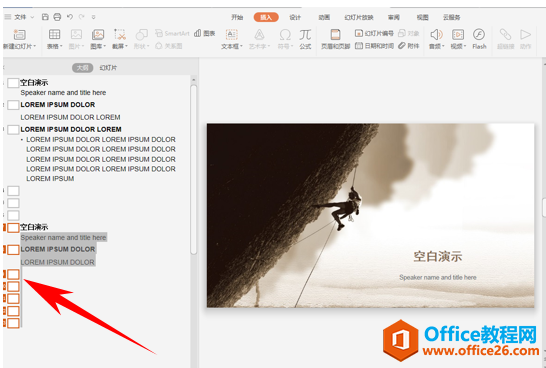Screen dimensions: 546x368
Task: Click the 关系图 relationship diagram item
Action: tap(169, 46)
